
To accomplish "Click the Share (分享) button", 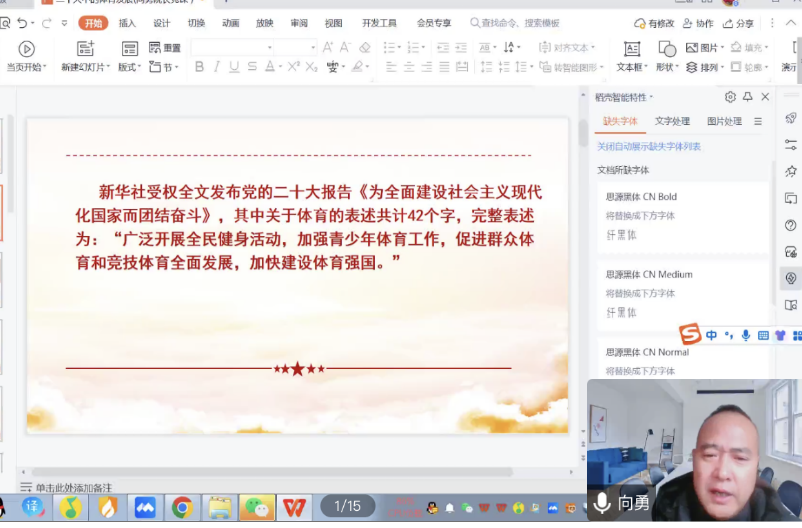I will coord(738,23).
